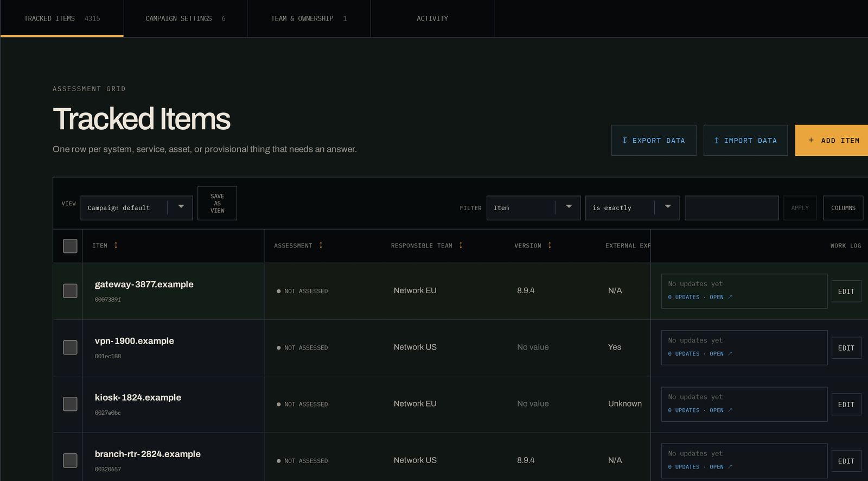
Task: Click the gateway-3877.example item name
Action: (x=144, y=284)
